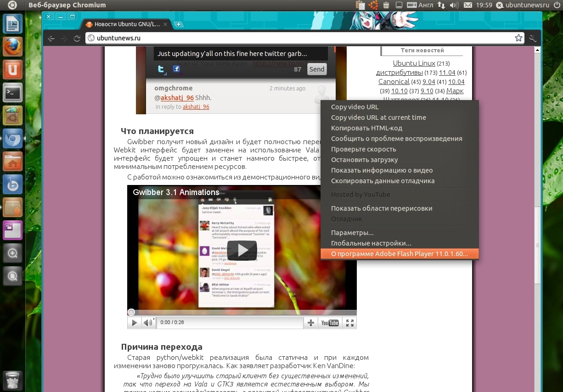This screenshot has height=392, width=563.
Task: Open the Workspace Switcher in the launcher
Action: (x=12, y=230)
